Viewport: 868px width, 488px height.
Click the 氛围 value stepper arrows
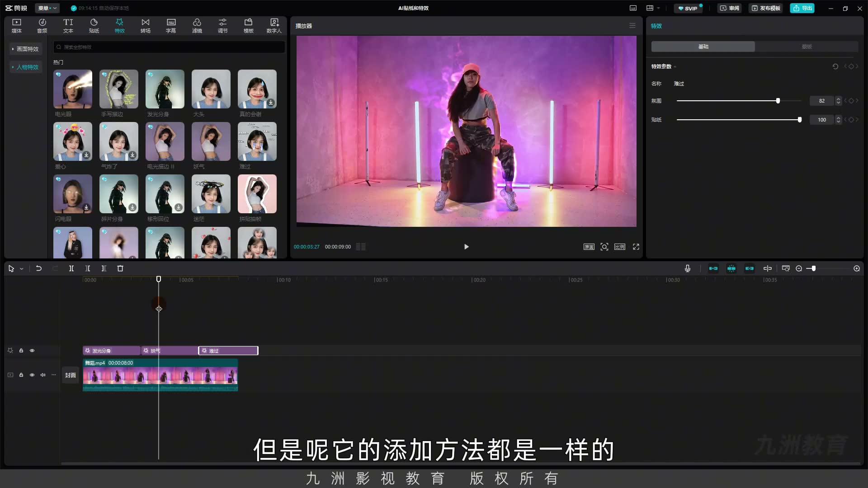pos(839,101)
